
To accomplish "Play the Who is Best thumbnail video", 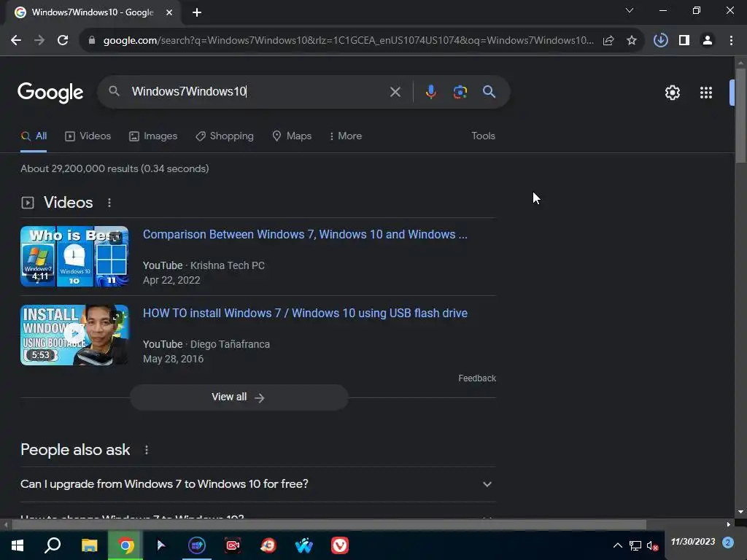I will coord(74,256).
